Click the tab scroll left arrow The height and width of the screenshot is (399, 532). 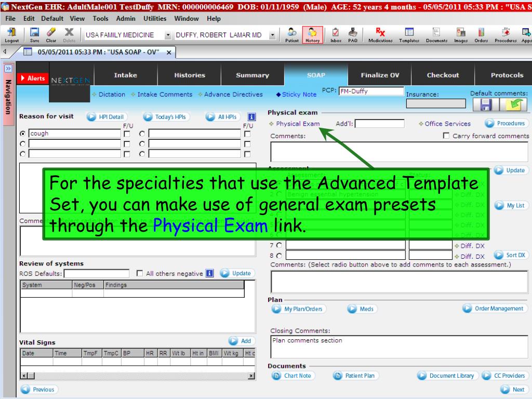tap(5, 51)
